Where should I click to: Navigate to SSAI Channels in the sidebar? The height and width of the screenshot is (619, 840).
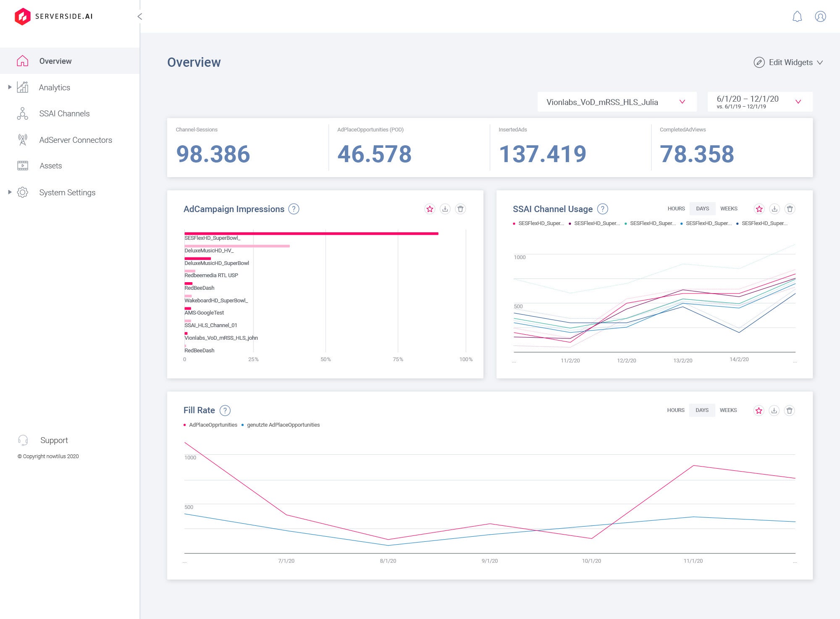tap(65, 113)
